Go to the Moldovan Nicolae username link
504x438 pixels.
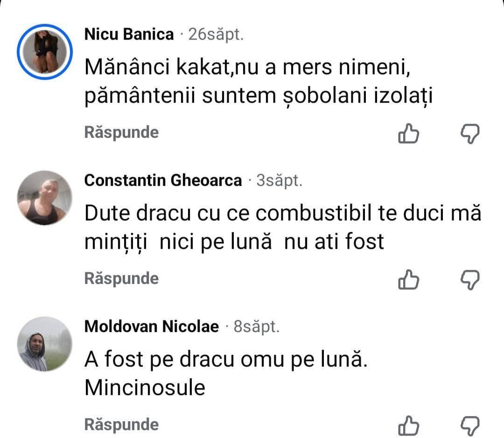pos(151,327)
